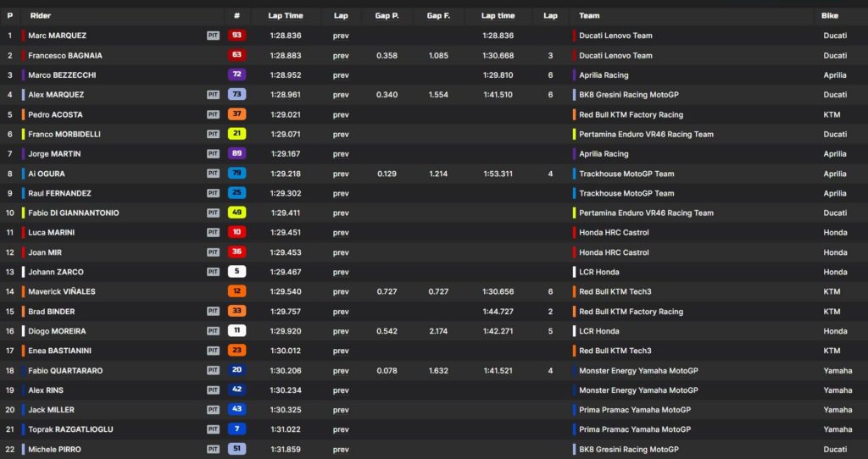This screenshot has width=868, height=459.
Task: Click rider number badge 43
Action: pyautogui.click(x=236, y=410)
